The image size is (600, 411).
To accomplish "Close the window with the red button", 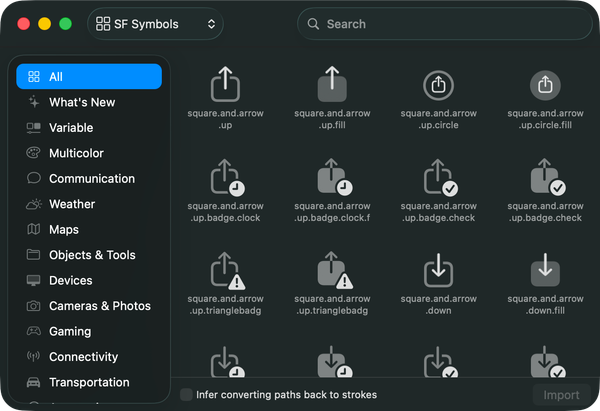I will point(24,24).
